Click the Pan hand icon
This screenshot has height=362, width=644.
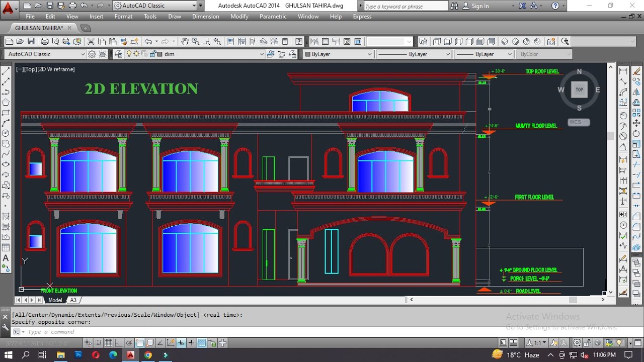[185, 41]
